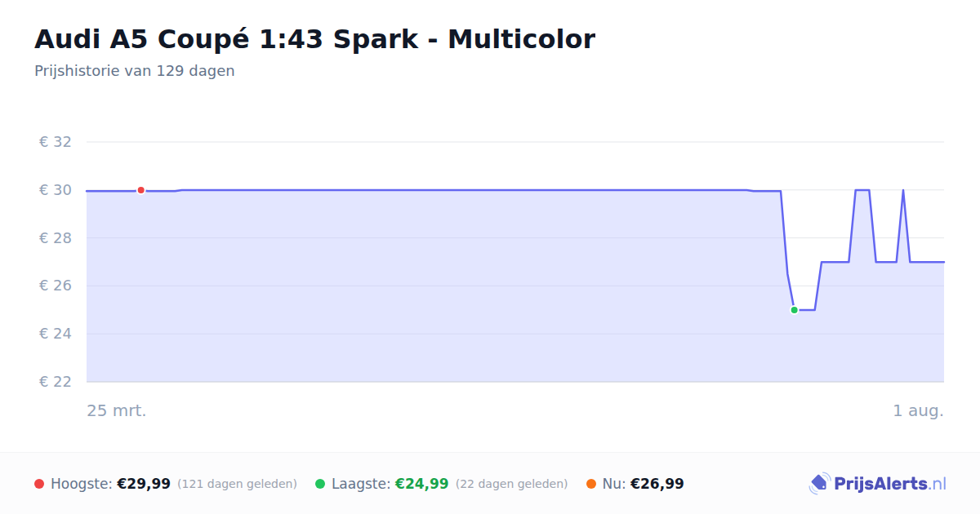
Task: Click the red Hoogste legend dot
Action: coord(39,484)
